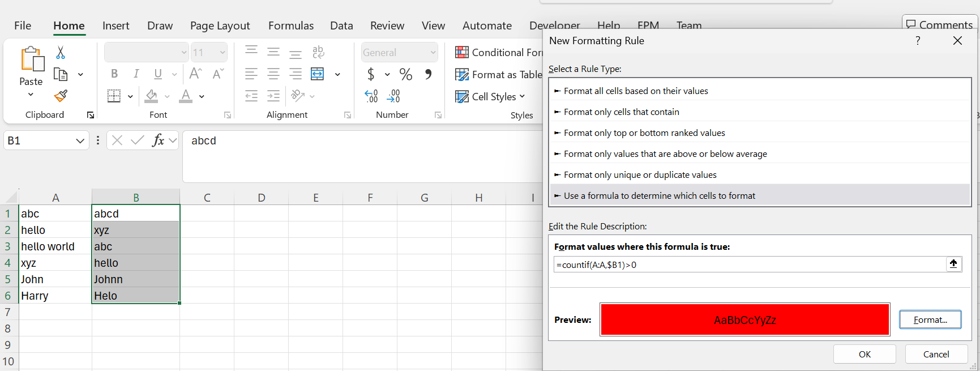Image resolution: width=980 pixels, height=371 pixels.
Task: Align text left icon
Action: click(x=251, y=74)
